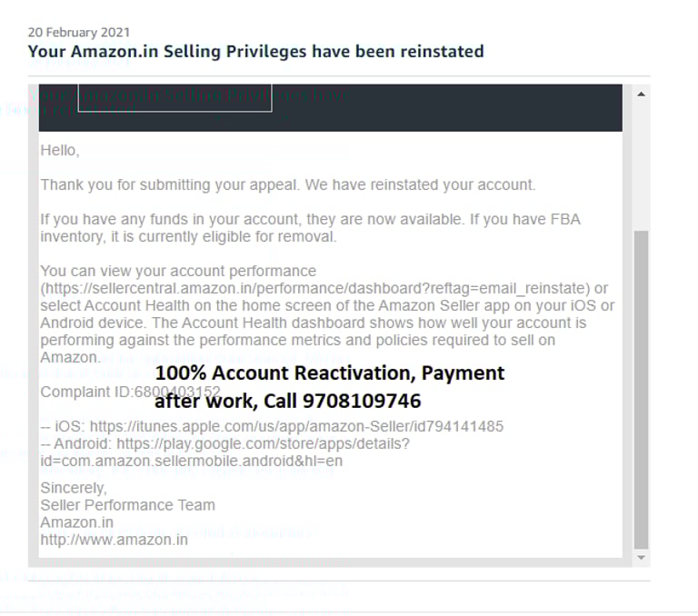Viewport: 698px width, 616px height.
Task: Click the 'If you have any funds' paragraph
Action: point(310,228)
